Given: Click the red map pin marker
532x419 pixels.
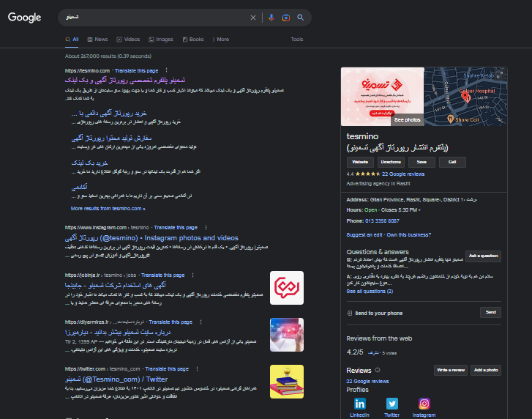Looking at the screenshot, I should point(466,97).
